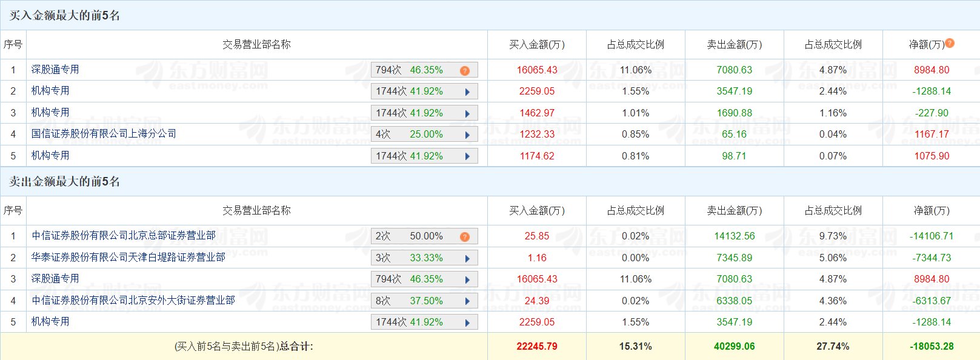Click the orange help icon beside 净额(万) header
The height and width of the screenshot is (360, 980).
click(950, 43)
